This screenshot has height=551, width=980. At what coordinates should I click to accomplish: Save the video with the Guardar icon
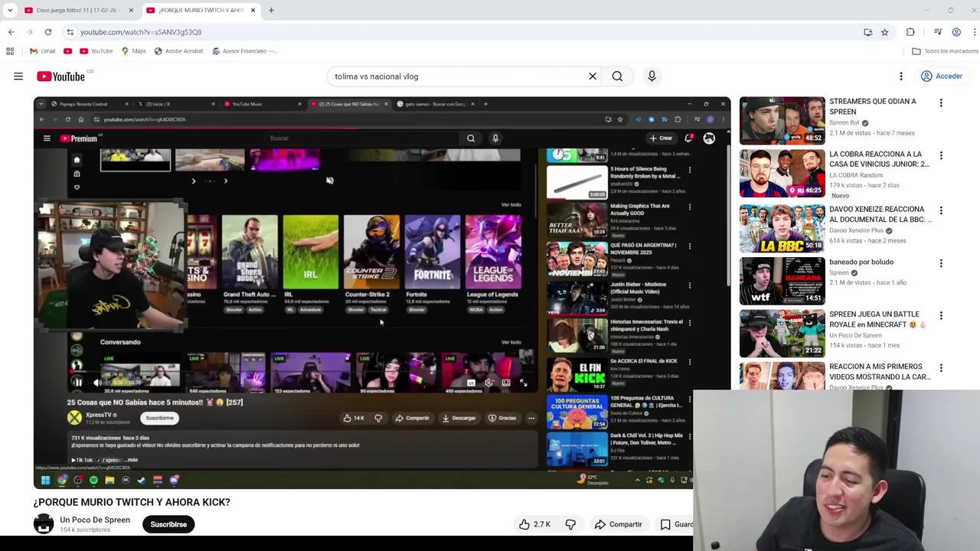point(666,524)
